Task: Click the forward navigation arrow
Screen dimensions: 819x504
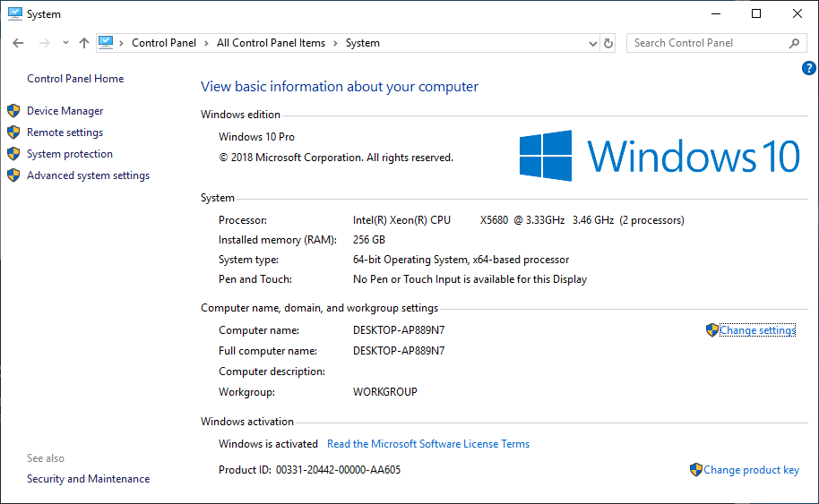Action: click(45, 43)
